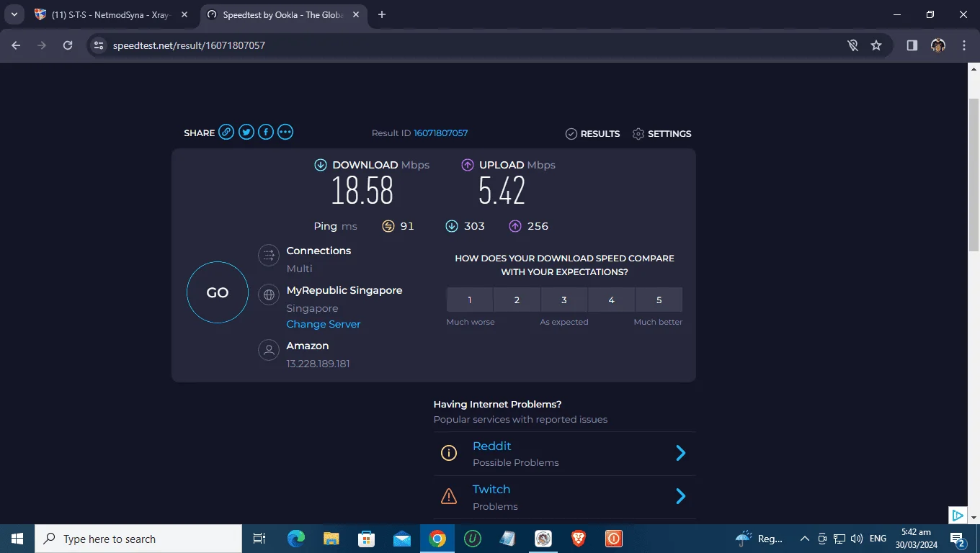Rate download speed as 4
Image resolution: width=980 pixels, height=553 pixels.
[611, 300]
